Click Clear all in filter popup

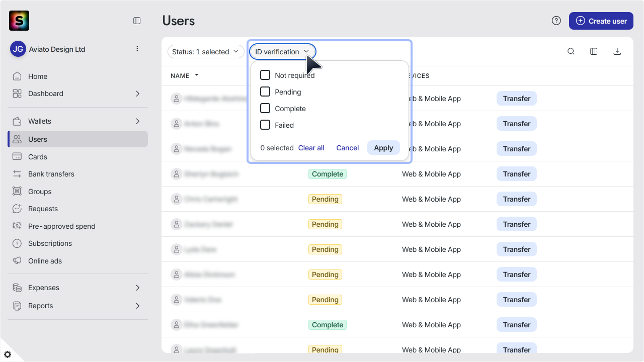pos(311,148)
